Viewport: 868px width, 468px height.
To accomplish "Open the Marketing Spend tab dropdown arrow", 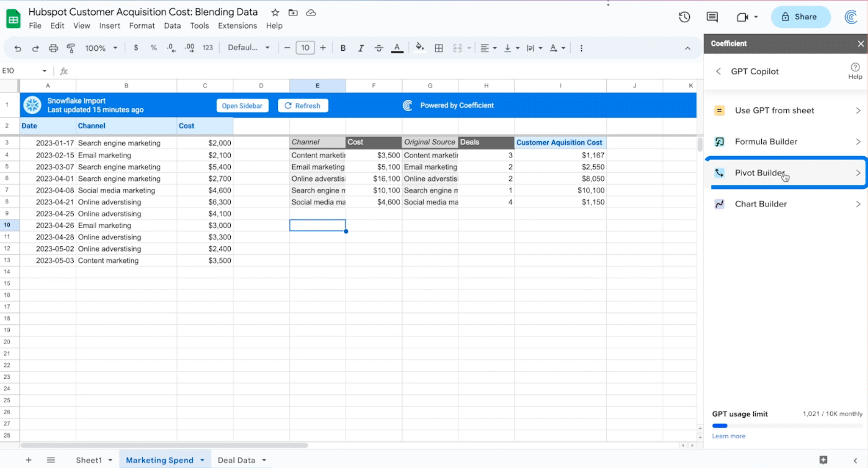I will [x=202, y=460].
